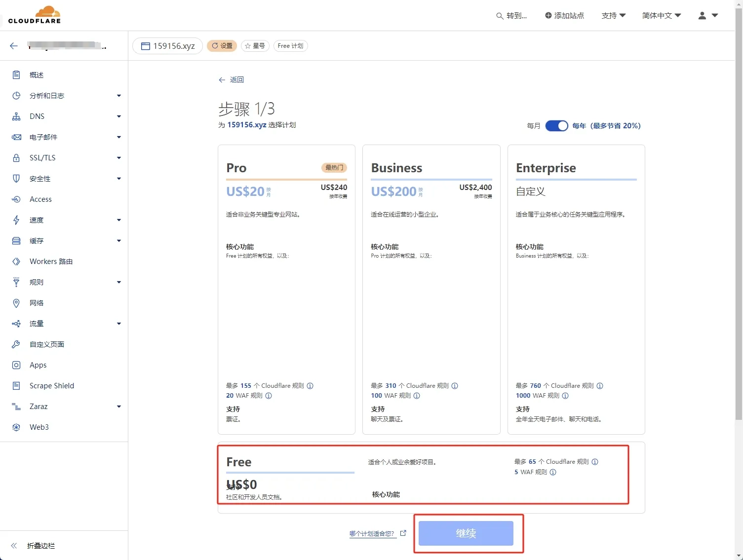This screenshot has height=560, width=743.
Task: Open the user account dropdown
Action: click(x=708, y=16)
